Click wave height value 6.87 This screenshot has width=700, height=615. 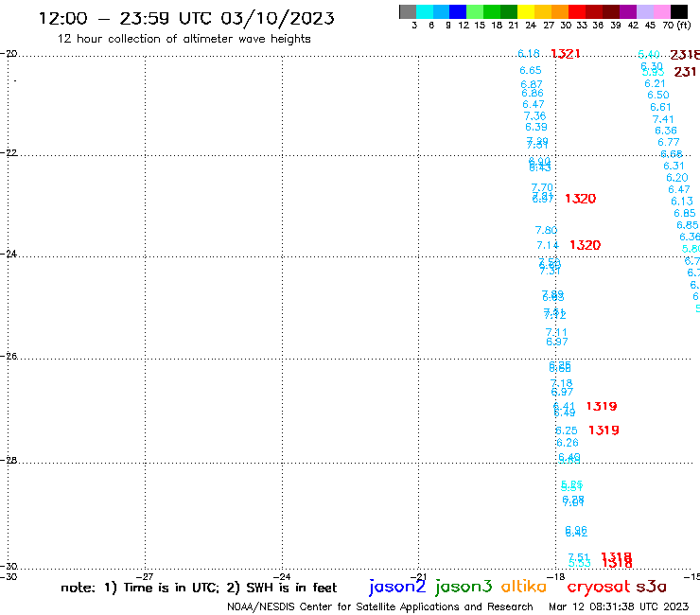click(x=532, y=84)
